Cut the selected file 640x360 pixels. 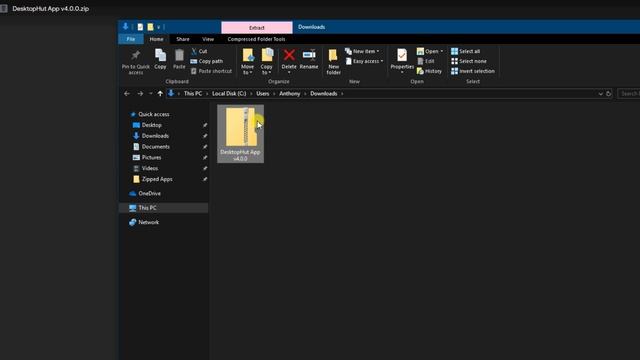point(199,51)
